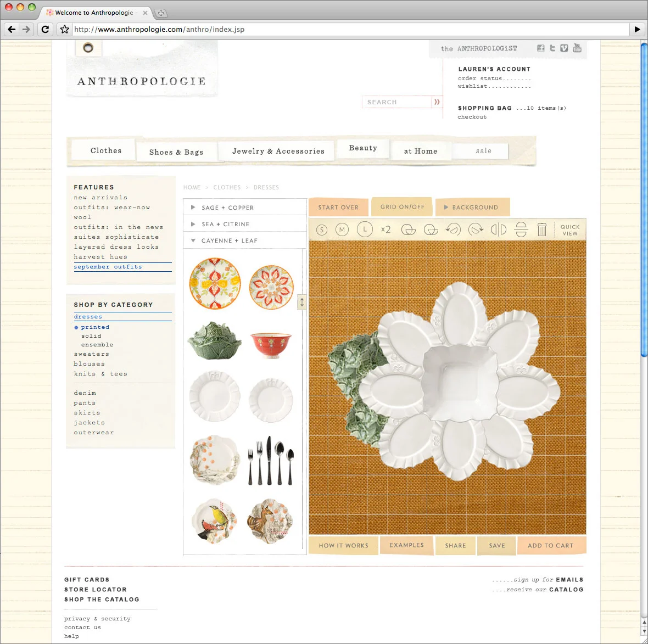Go to checkout link
This screenshot has width=648, height=644.
pyautogui.click(x=472, y=117)
